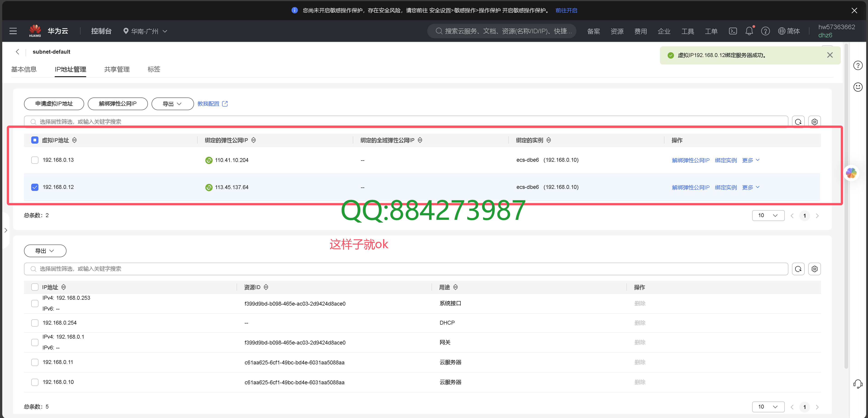
Task: Open page size dropdown for lower IP table
Action: point(768,406)
